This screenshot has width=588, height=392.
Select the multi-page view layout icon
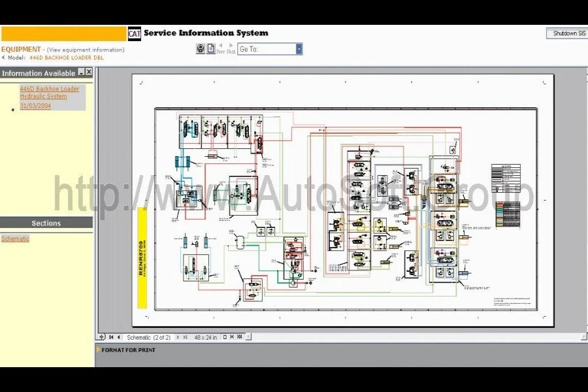coord(240,337)
